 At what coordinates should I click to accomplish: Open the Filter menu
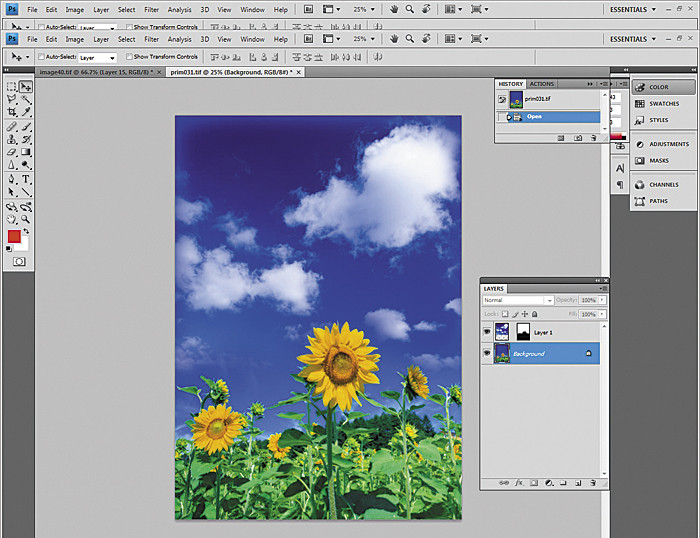151,39
